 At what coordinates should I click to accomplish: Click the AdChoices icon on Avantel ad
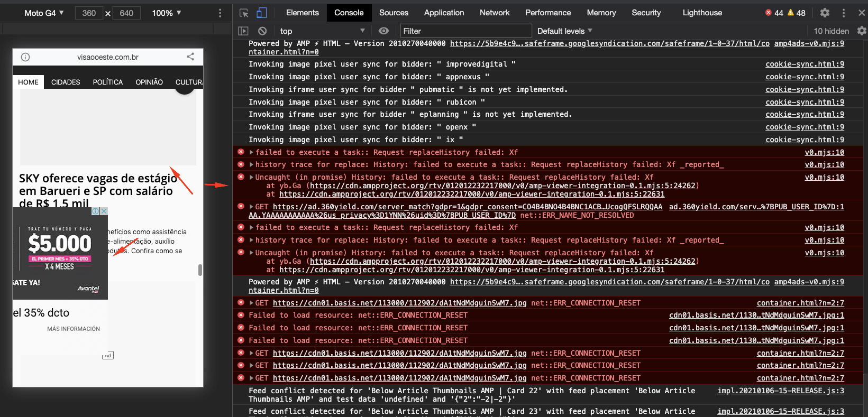pos(96,211)
